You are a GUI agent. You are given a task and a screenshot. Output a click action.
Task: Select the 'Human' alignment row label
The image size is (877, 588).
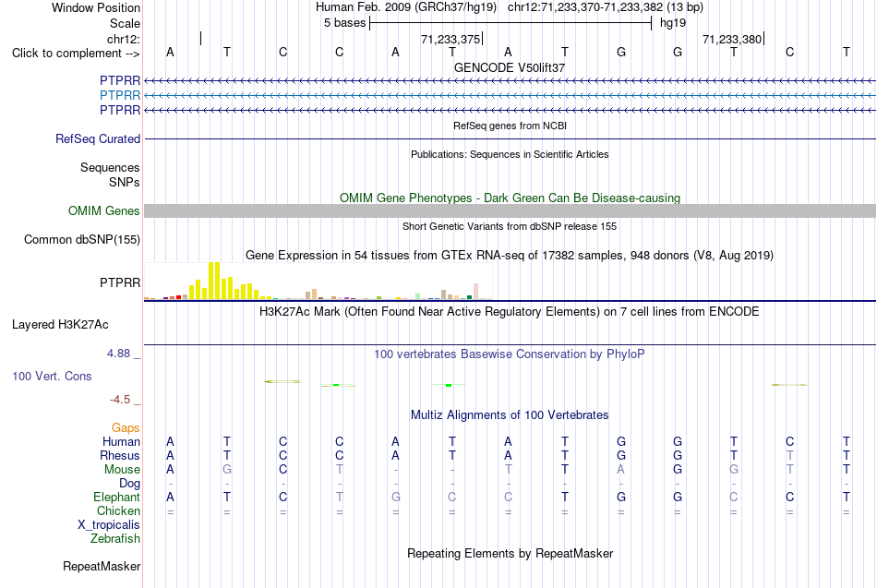pyautogui.click(x=121, y=442)
